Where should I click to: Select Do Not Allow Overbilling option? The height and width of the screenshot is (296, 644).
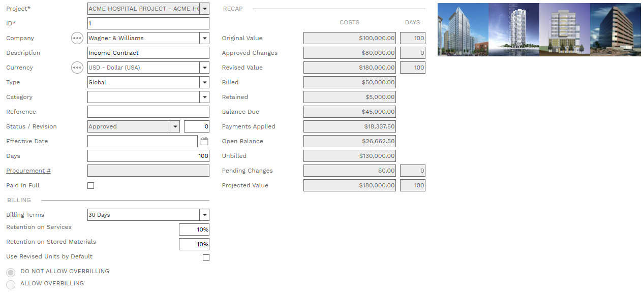click(x=11, y=272)
